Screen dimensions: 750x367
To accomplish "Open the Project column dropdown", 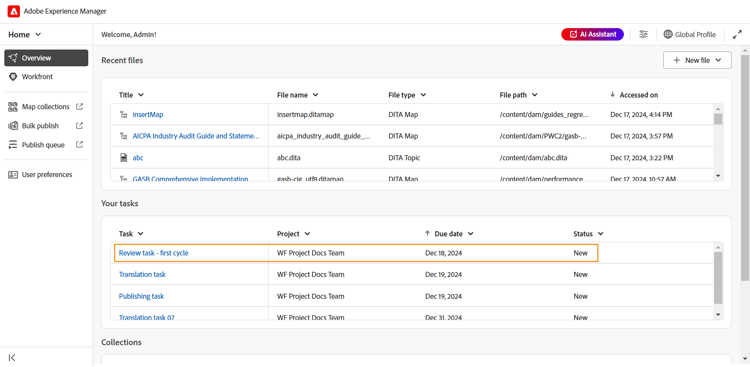I will click(x=307, y=234).
